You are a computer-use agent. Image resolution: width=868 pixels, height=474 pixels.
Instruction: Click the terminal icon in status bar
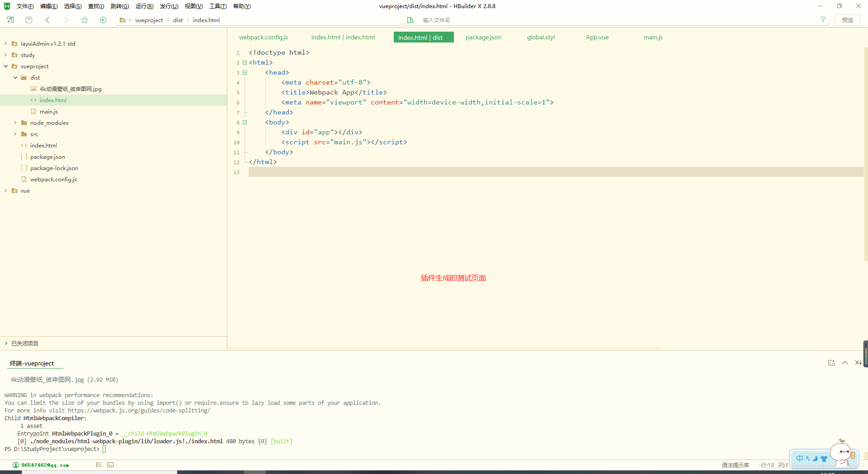click(x=111, y=465)
